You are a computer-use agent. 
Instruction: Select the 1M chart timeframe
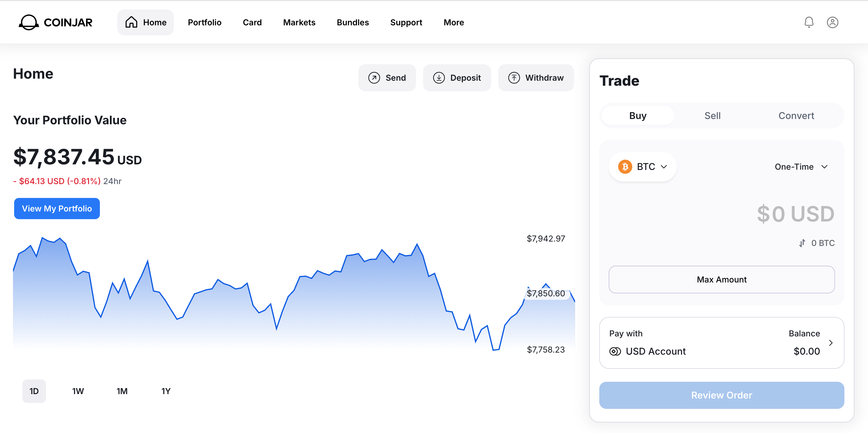tap(122, 391)
